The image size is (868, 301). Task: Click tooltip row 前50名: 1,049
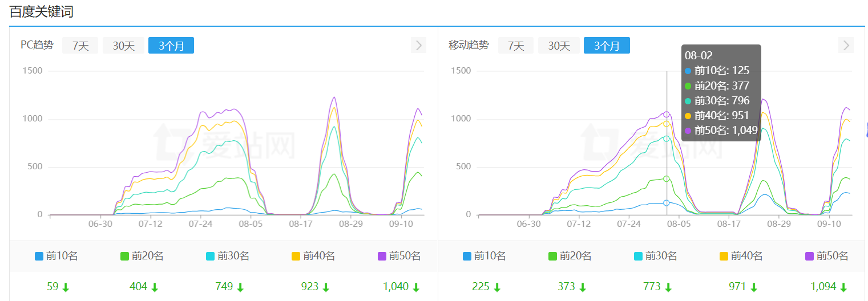pos(721,131)
